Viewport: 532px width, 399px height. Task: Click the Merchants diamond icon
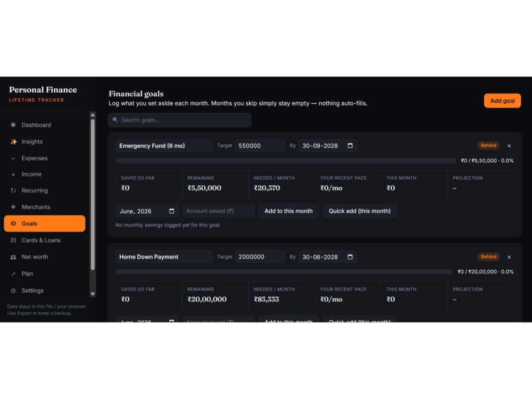(x=13, y=207)
